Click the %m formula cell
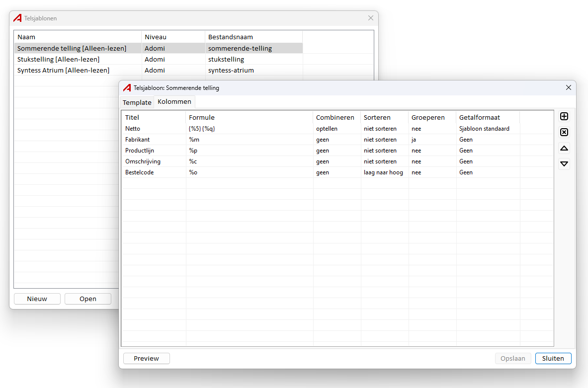Viewport: 588px width, 388px height. pos(250,140)
